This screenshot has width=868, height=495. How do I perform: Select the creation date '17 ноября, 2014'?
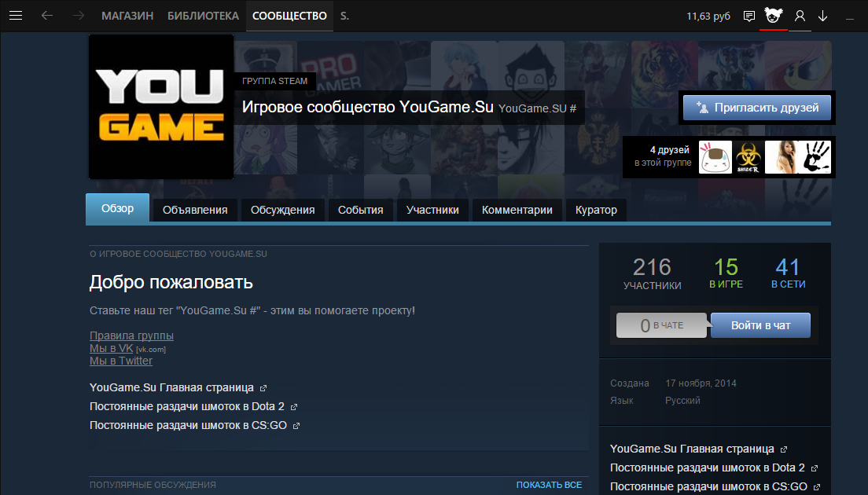coord(701,383)
